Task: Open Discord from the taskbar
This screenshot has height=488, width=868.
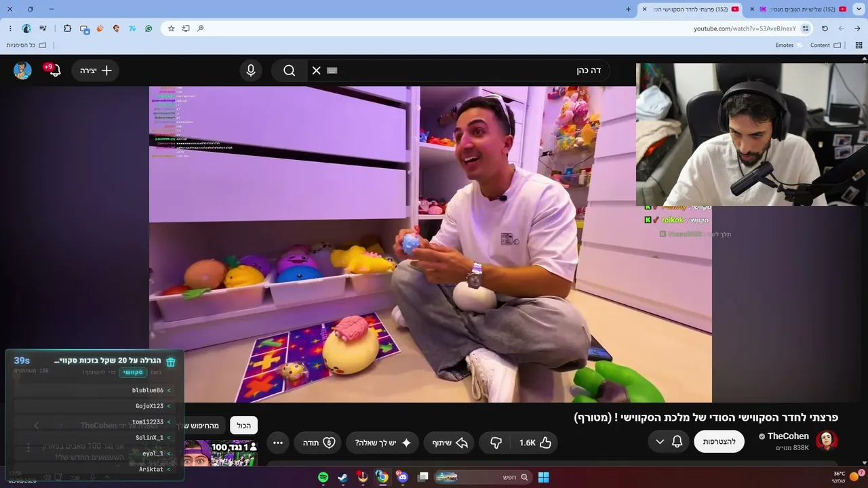Action: click(x=402, y=477)
